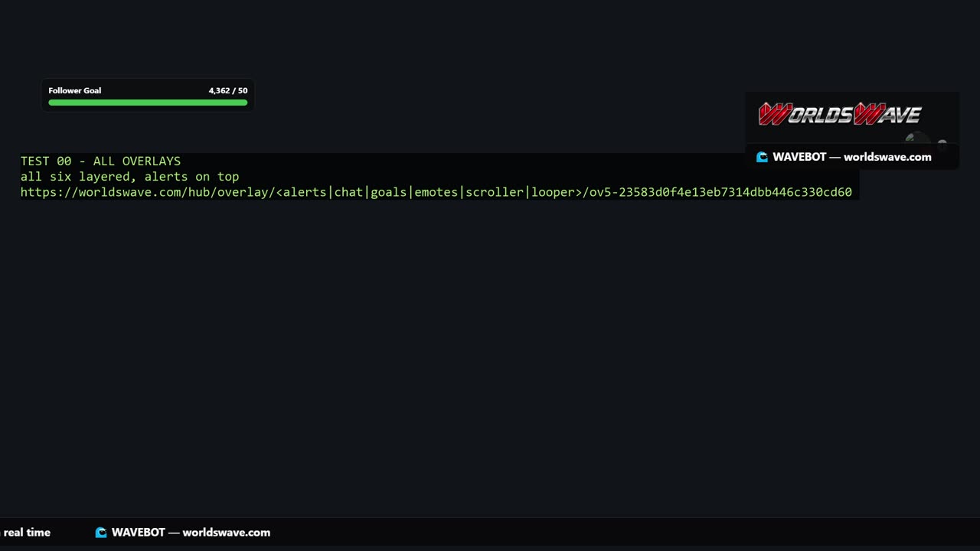
Task: Click the 'looper' segment in the URL
Action: 553,192
